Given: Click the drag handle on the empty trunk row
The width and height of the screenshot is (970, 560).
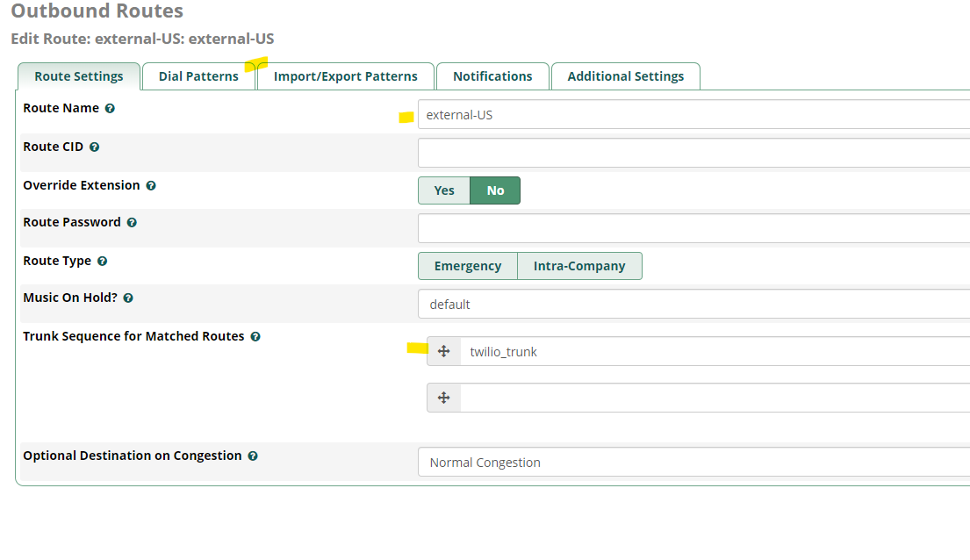Looking at the screenshot, I should tap(443, 397).
